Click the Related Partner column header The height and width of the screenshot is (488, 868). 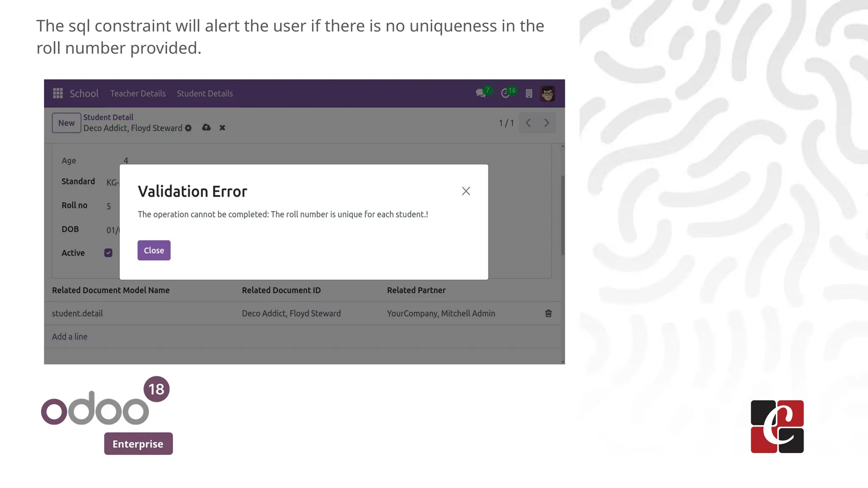pos(416,290)
